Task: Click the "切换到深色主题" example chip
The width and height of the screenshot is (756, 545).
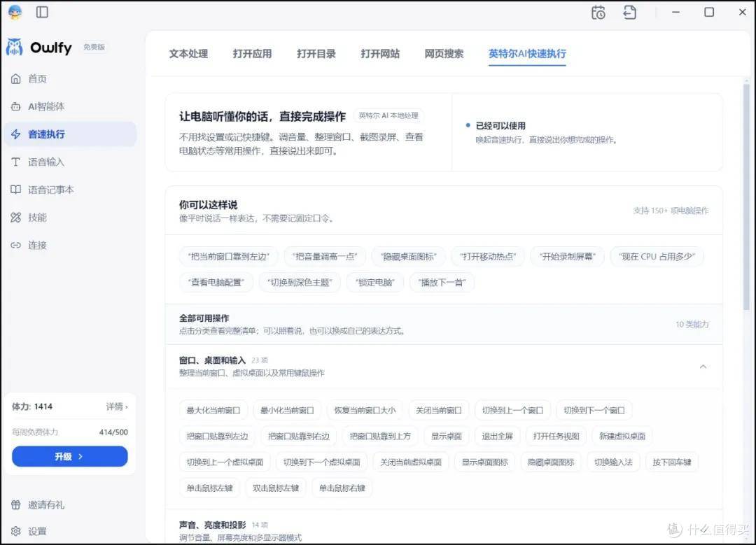Action: [x=300, y=283]
